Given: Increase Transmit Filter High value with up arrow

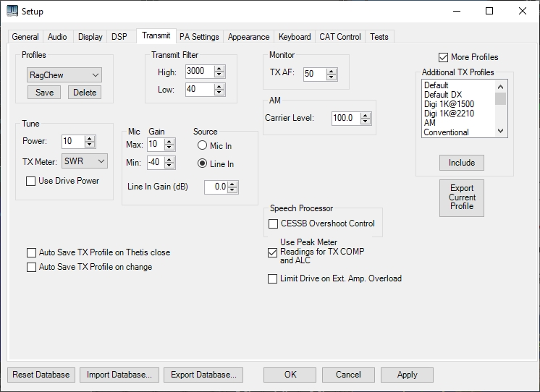Looking at the screenshot, I should pos(220,69).
